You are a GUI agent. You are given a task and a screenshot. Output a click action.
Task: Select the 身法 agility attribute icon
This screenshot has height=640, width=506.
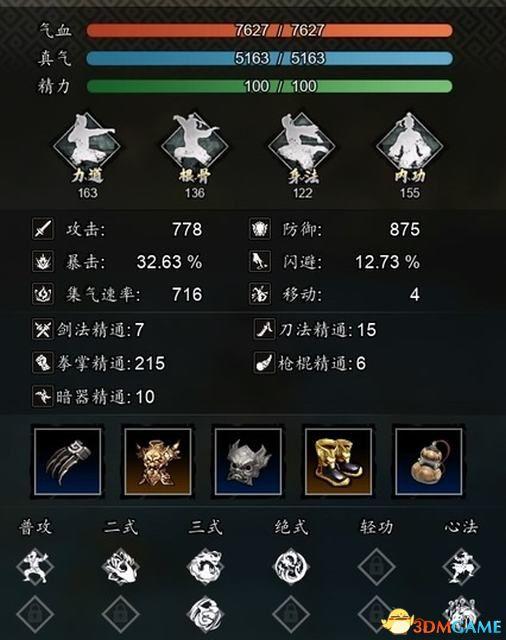pos(302,142)
